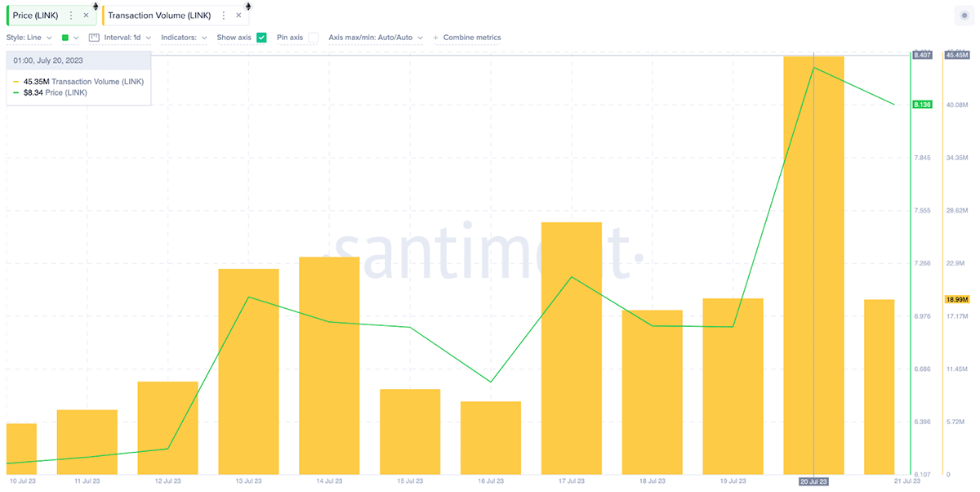Enable the Pin axis checkbox
Viewport: 980px width, 492px height.
tap(313, 38)
